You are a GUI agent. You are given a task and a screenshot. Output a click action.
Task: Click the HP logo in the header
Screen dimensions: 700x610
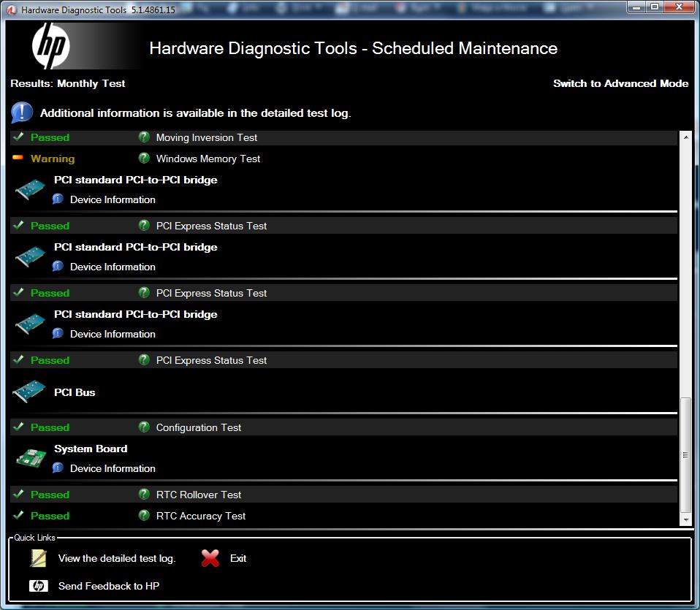pos(50,47)
